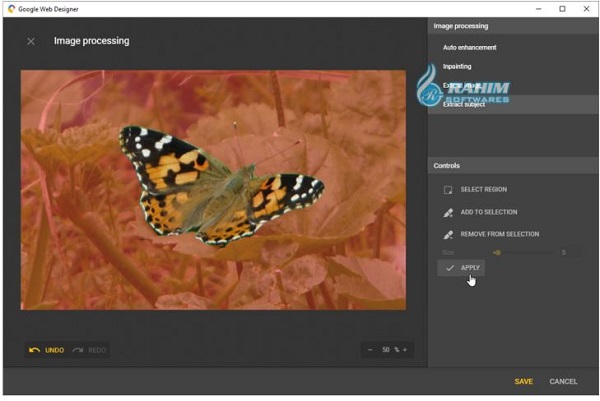Image resolution: width=600 pixels, height=401 pixels.
Task: Click the Save button
Action: click(523, 381)
